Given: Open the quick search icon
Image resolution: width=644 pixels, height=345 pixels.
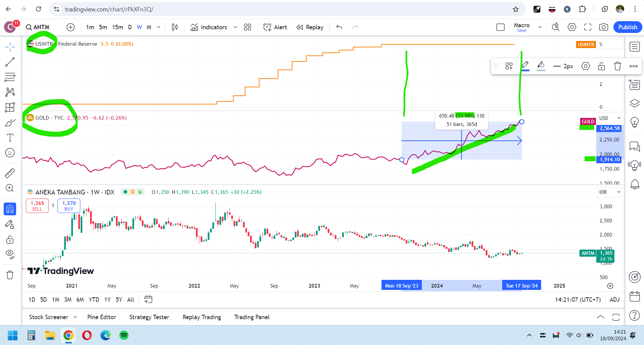Looking at the screenshot, I should [556, 27].
